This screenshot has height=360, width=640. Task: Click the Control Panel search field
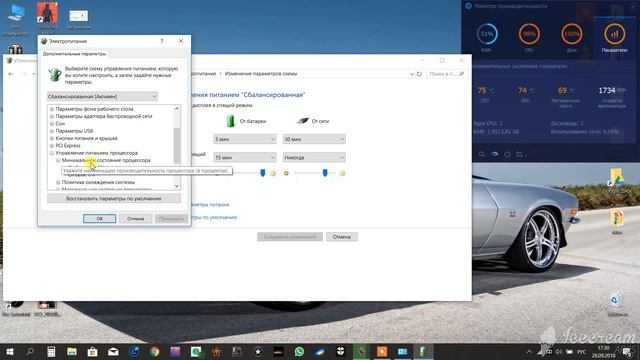[x=447, y=74]
